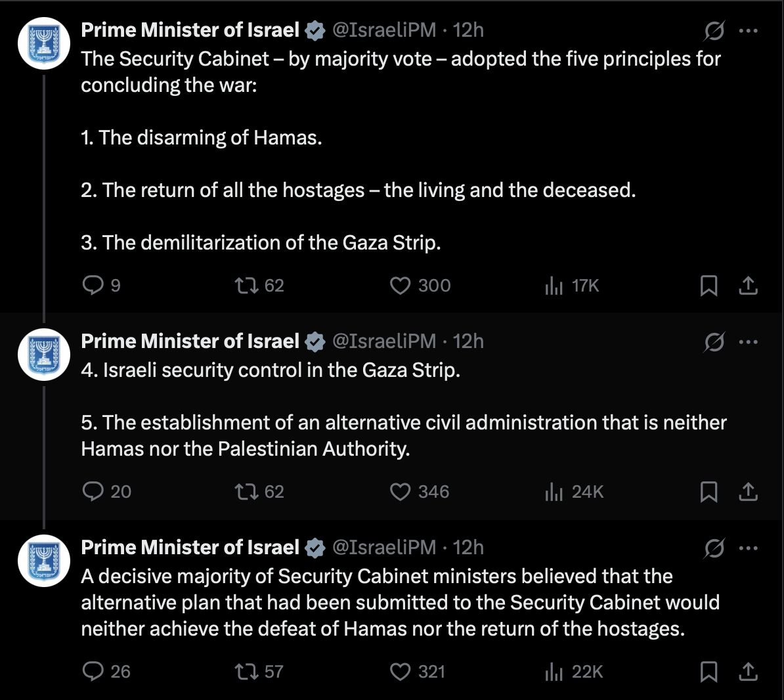
Task: Bookmark the first tweet about disarming Hamas
Action: pyautogui.click(x=708, y=286)
